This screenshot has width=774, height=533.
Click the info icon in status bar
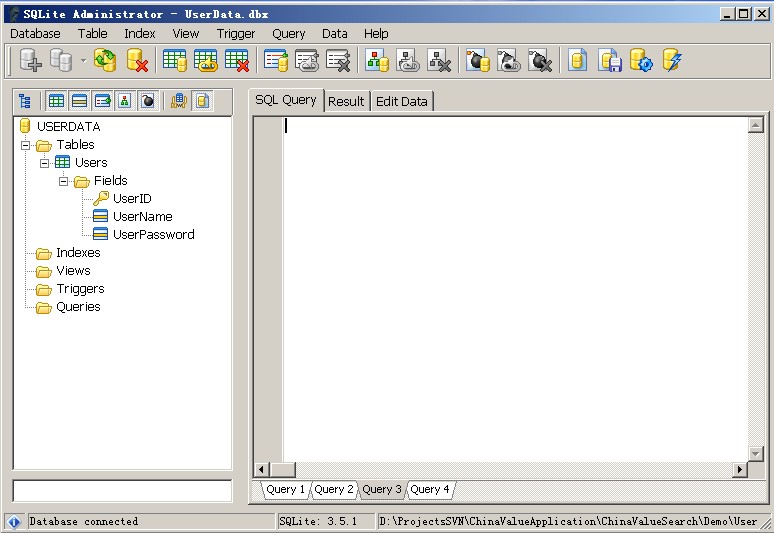coord(14,521)
